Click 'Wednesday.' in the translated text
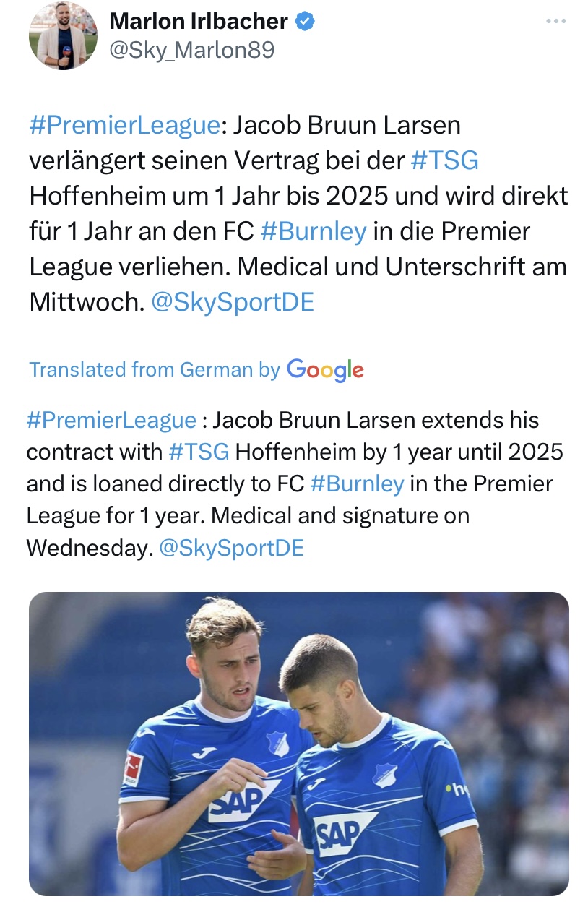Screen dimensions: 588x907 pyautogui.click(x=90, y=548)
